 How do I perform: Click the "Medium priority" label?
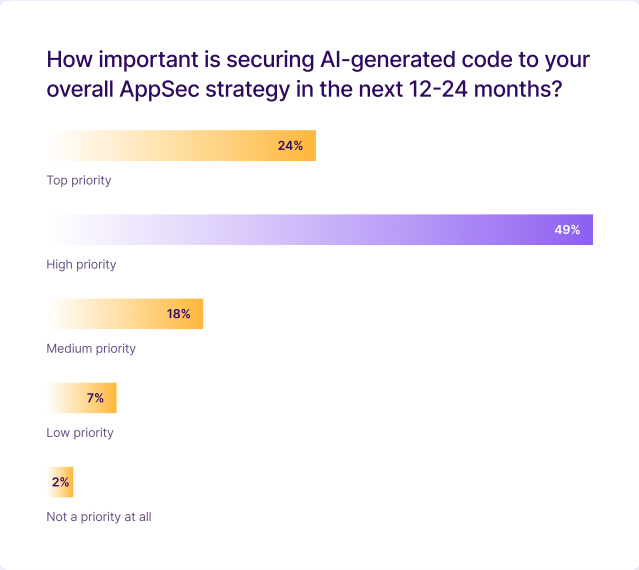coord(91,349)
